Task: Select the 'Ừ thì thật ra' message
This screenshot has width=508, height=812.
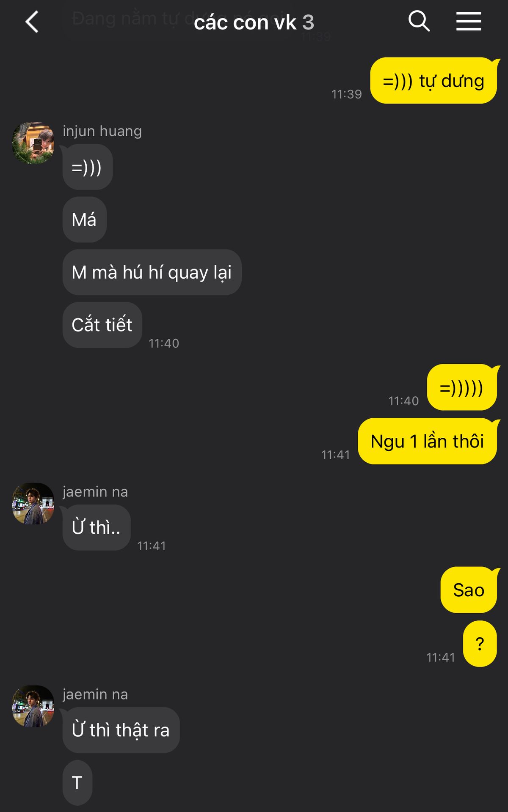Action: click(121, 730)
